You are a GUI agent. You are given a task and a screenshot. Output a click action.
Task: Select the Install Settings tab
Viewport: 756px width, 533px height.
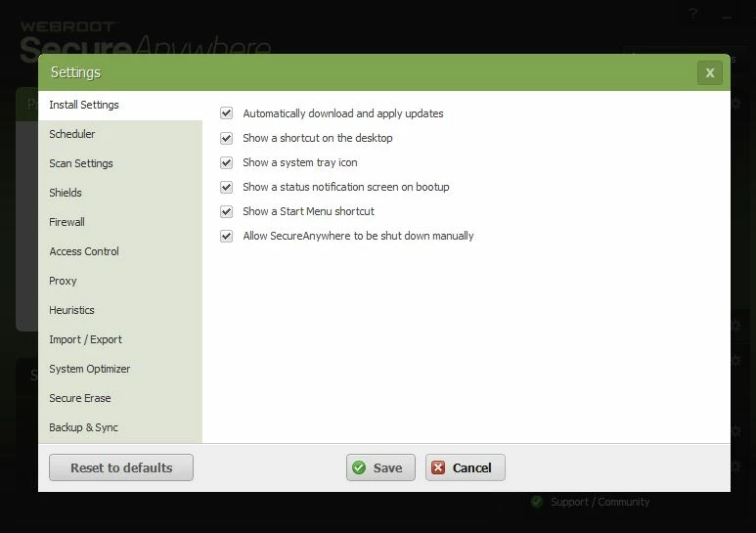[120, 105]
